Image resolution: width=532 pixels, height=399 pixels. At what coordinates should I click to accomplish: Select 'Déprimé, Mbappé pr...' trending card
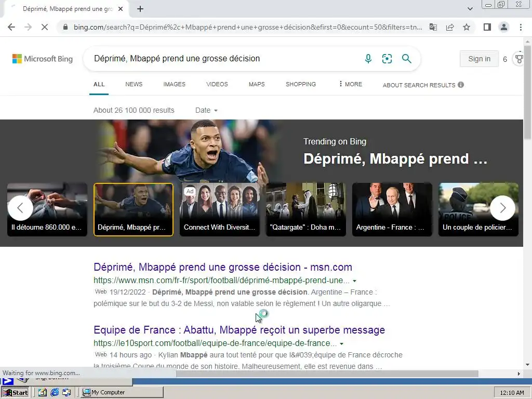point(134,209)
